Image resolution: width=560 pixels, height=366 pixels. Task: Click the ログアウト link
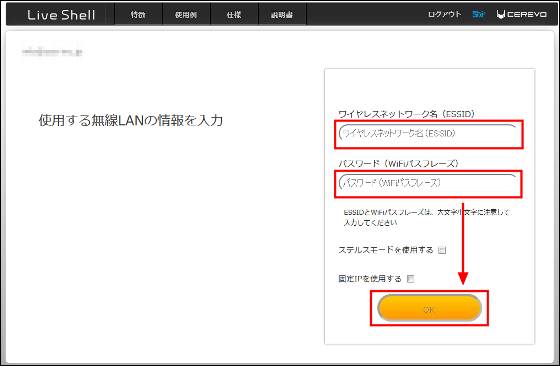[x=445, y=14]
